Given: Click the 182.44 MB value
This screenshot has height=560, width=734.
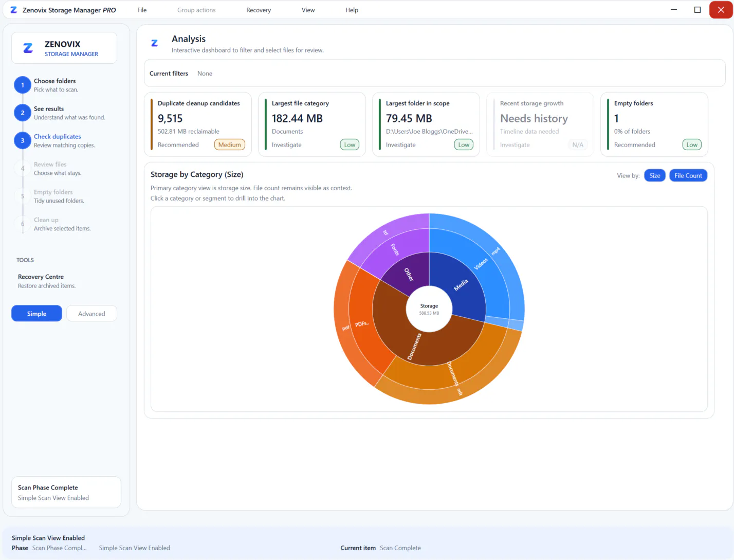Looking at the screenshot, I should pyautogui.click(x=297, y=118).
